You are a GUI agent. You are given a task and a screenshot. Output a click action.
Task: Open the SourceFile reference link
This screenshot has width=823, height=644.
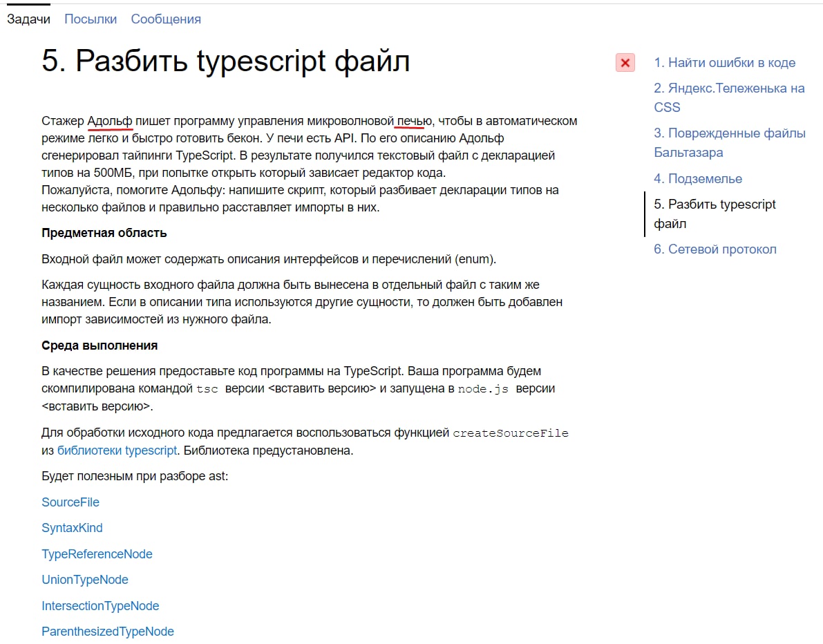coord(70,502)
